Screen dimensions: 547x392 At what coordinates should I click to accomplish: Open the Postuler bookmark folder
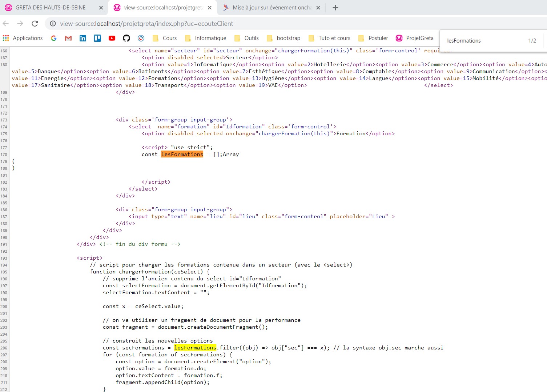click(373, 38)
